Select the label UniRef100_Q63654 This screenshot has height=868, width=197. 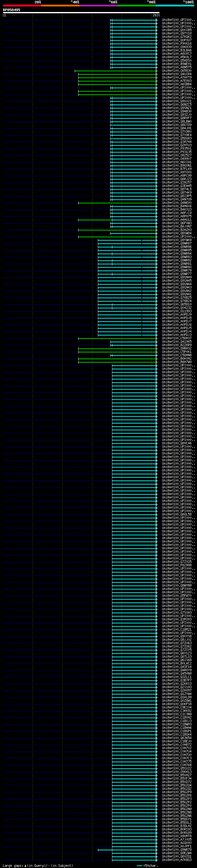pos(176,738)
